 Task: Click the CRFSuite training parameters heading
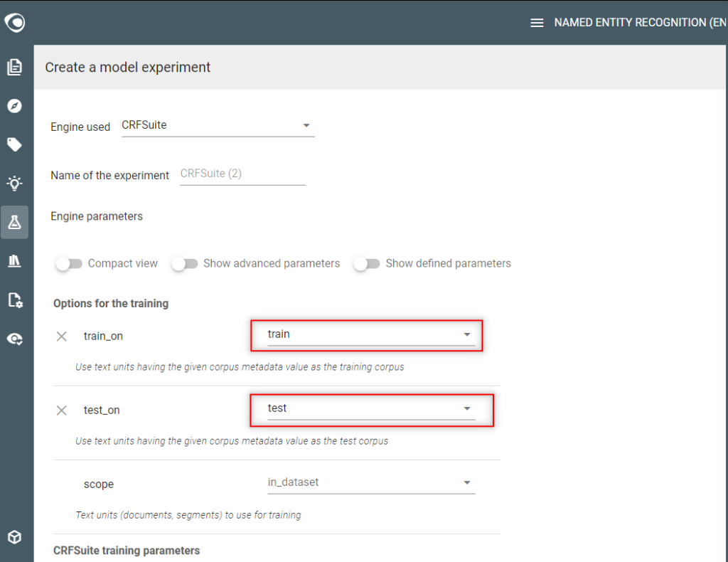(127, 551)
